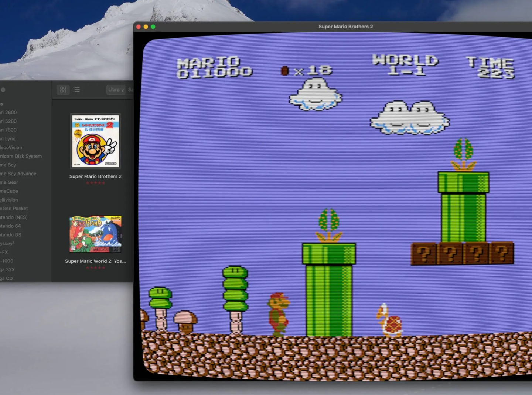The image size is (532, 395).
Task: Open Yoshi's Island box art
Action: pos(96,234)
